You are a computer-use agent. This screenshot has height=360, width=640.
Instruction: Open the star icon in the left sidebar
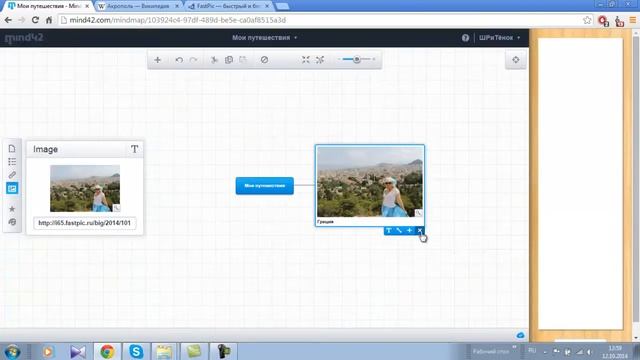point(12,209)
